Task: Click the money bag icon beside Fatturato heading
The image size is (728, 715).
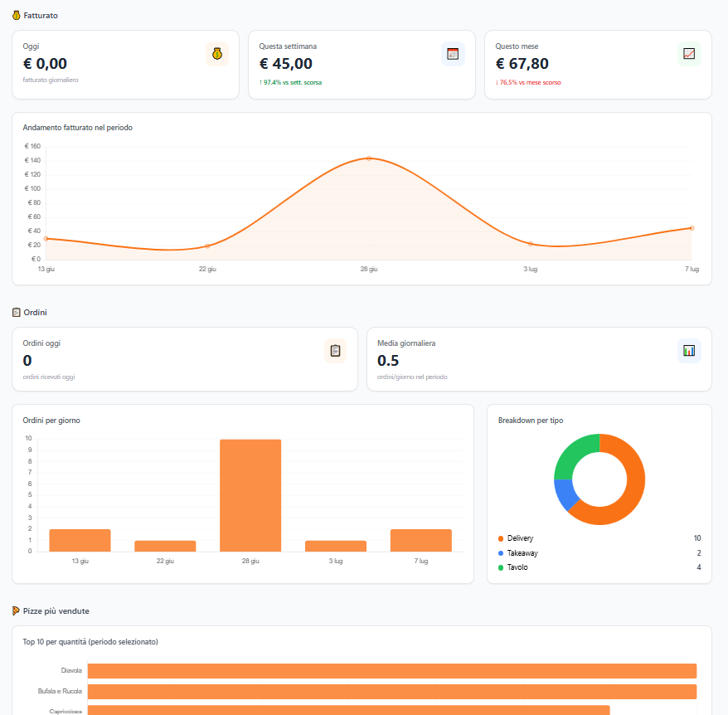Action: (17, 15)
